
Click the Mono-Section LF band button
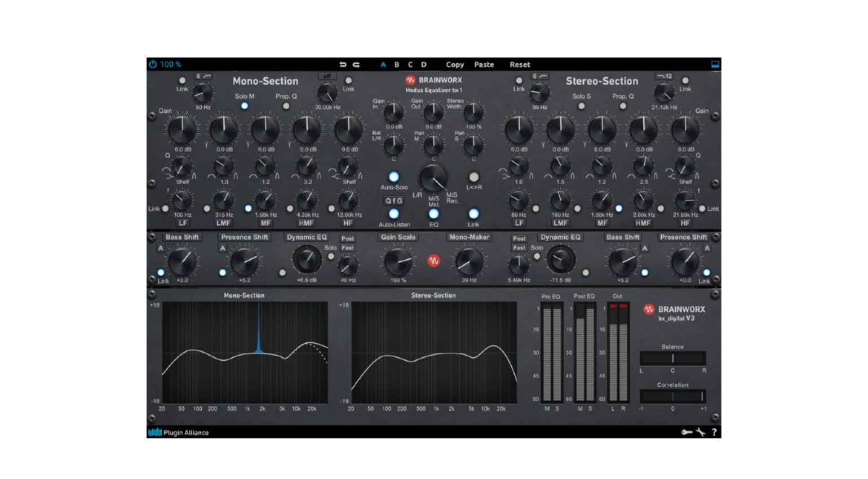[x=183, y=223]
